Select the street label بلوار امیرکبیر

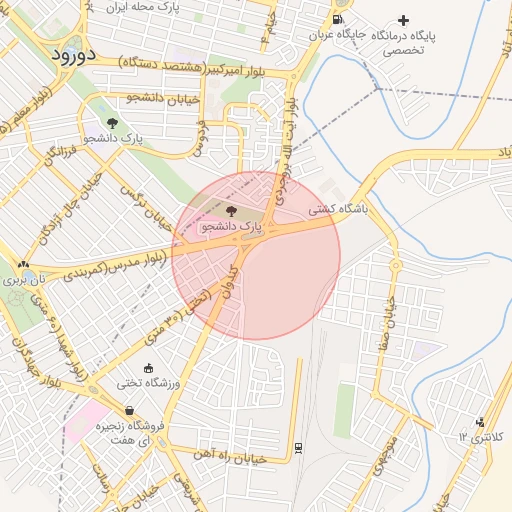(x=234, y=71)
